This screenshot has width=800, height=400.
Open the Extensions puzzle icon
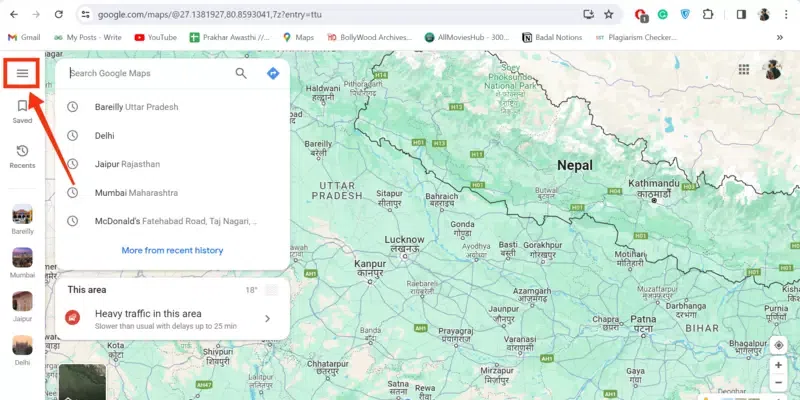708,14
